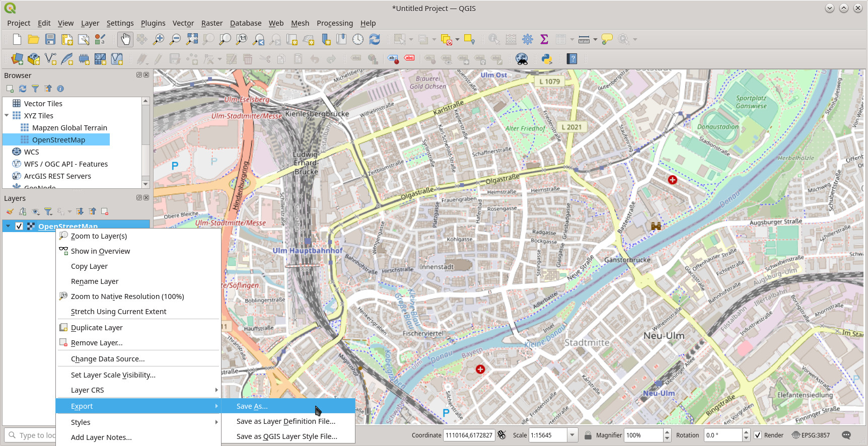The height and width of the screenshot is (446, 868).
Task: Click Collapse All icon in Layers panel
Action: [93, 211]
